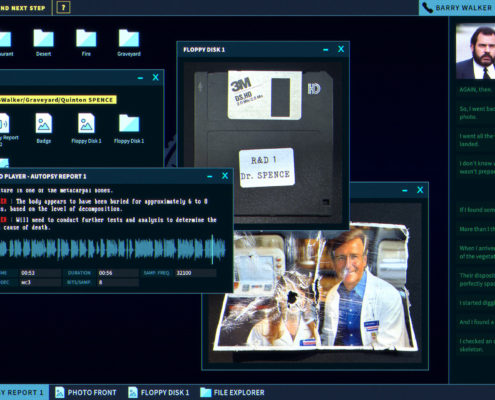Click chat message starting 'I checked an'

[x=477, y=345]
